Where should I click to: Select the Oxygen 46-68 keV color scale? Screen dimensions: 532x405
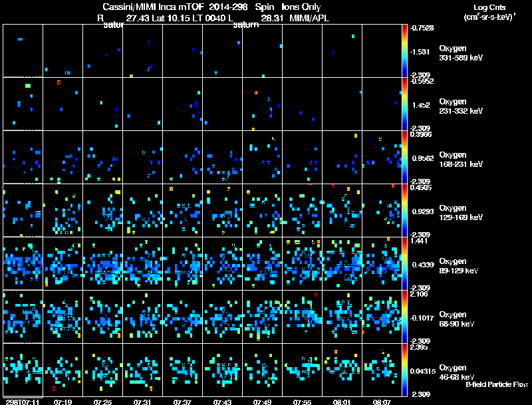pyautogui.click(x=405, y=370)
